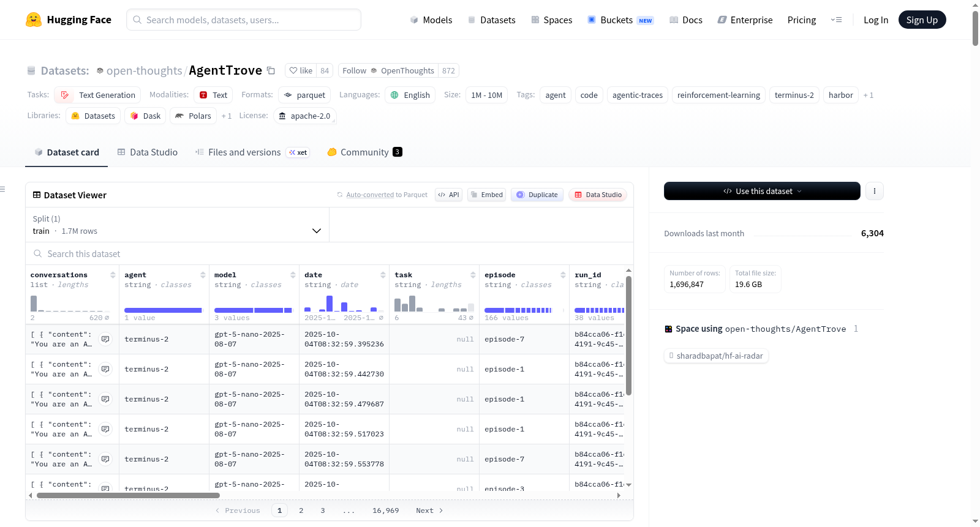The width and height of the screenshot is (980, 527).
Task: Open the Auto-converted link
Action: pyautogui.click(x=370, y=195)
